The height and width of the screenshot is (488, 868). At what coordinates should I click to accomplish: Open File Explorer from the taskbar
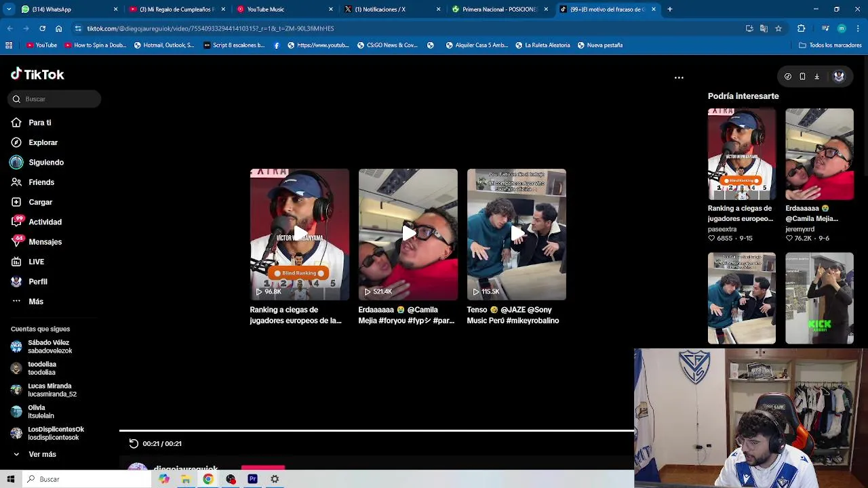(x=186, y=479)
